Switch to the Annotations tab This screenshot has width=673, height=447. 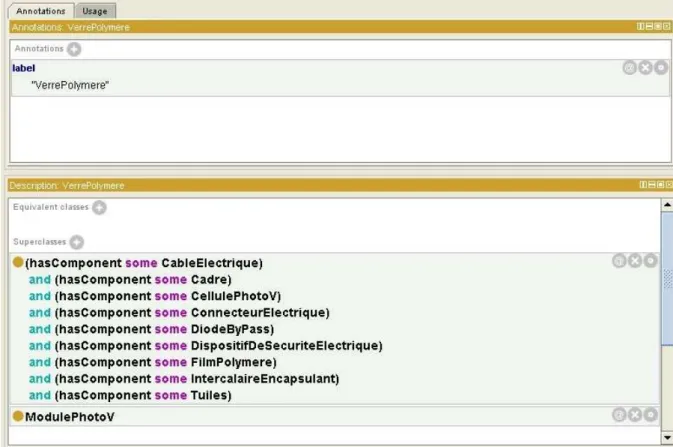(x=41, y=11)
